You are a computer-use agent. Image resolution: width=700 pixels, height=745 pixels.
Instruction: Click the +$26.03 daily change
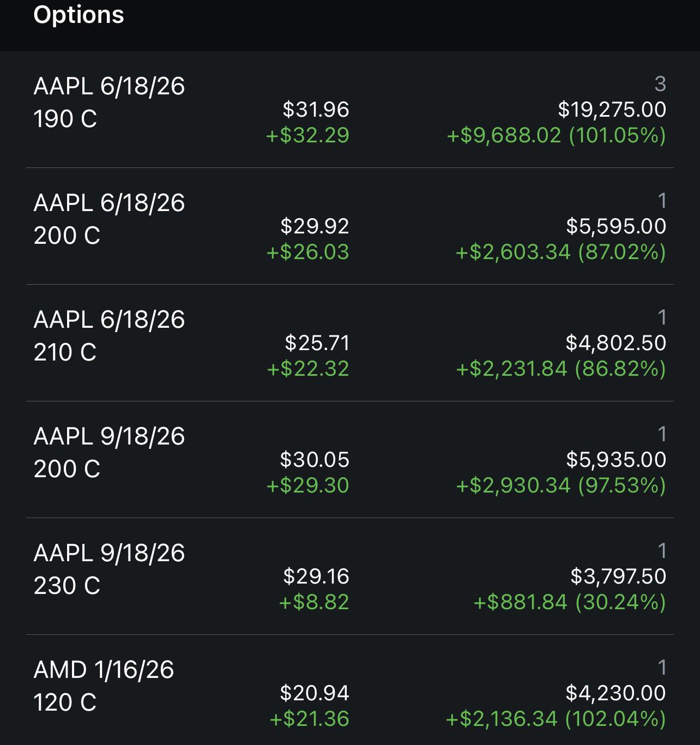(307, 252)
